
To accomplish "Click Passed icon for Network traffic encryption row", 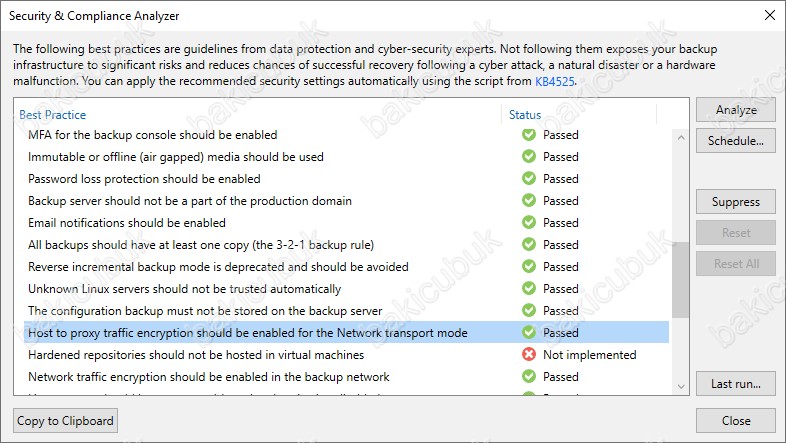I will 529,377.
